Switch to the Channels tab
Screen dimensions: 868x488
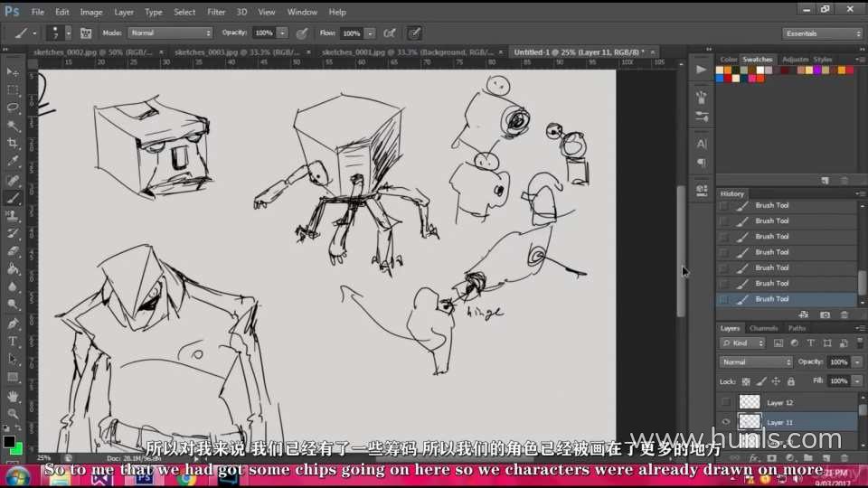(763, 328)
